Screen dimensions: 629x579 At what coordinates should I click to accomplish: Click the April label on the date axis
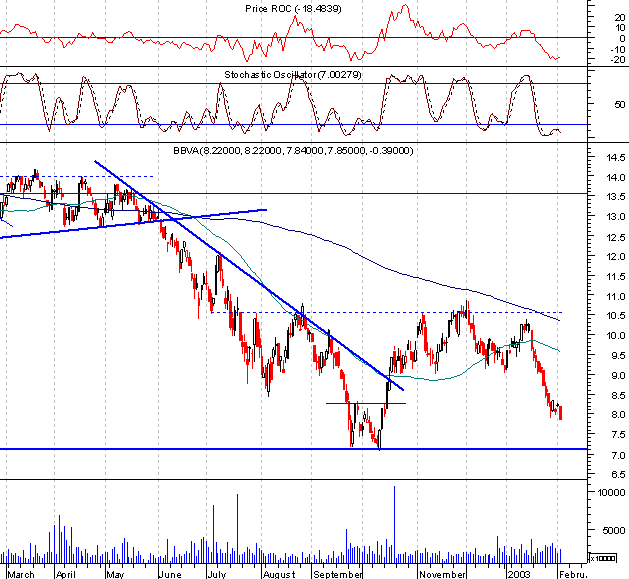click(66, 574)
